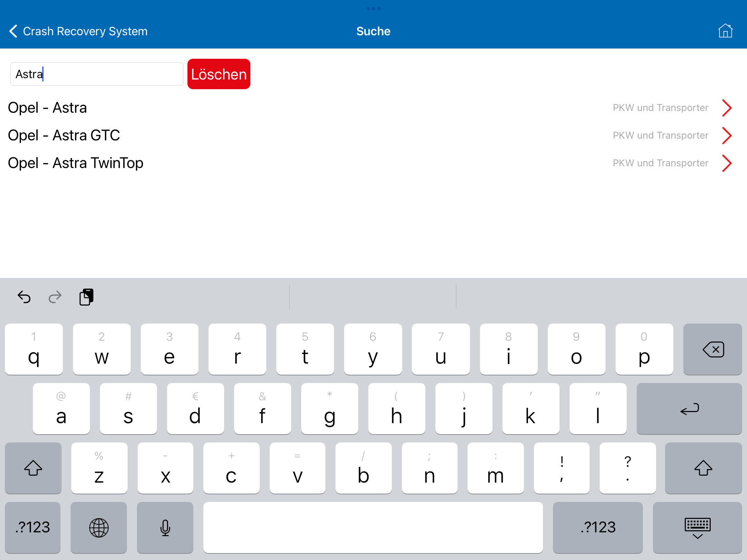Tap the m key
Viewport: 747px width, 560px height.
click(x=496, y=468)
